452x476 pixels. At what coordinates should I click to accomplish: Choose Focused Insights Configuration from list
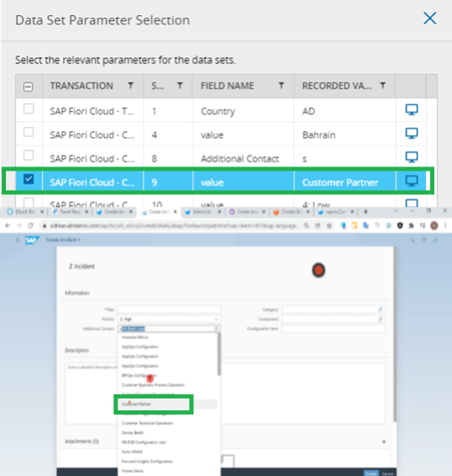tap(168, 462)
